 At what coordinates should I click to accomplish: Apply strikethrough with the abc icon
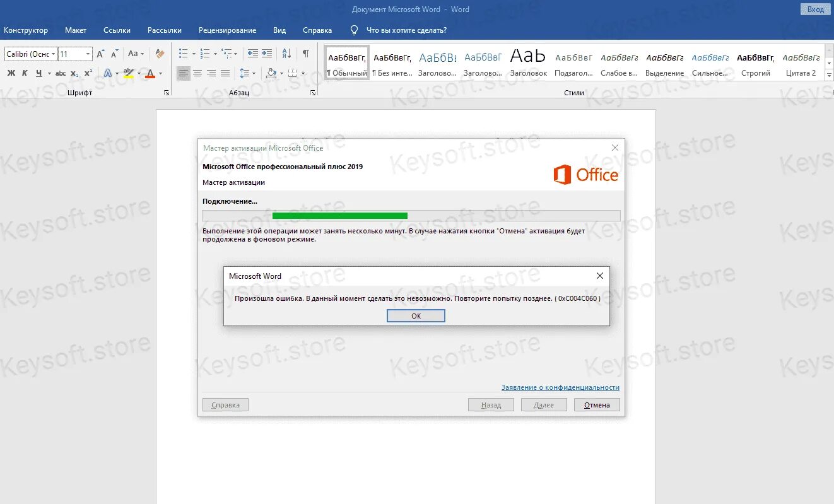[x=61, y=73]
